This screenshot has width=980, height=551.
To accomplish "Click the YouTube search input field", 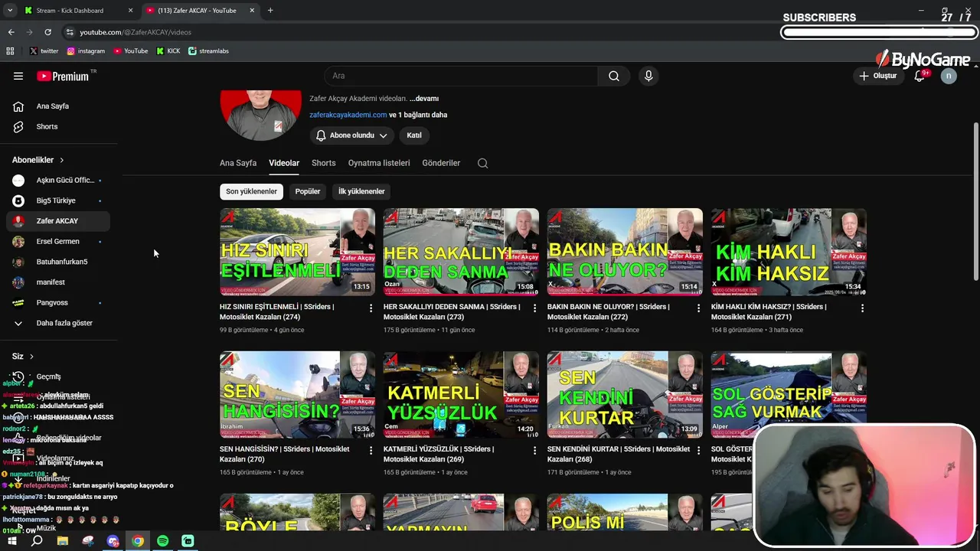I will coord(461,76).
